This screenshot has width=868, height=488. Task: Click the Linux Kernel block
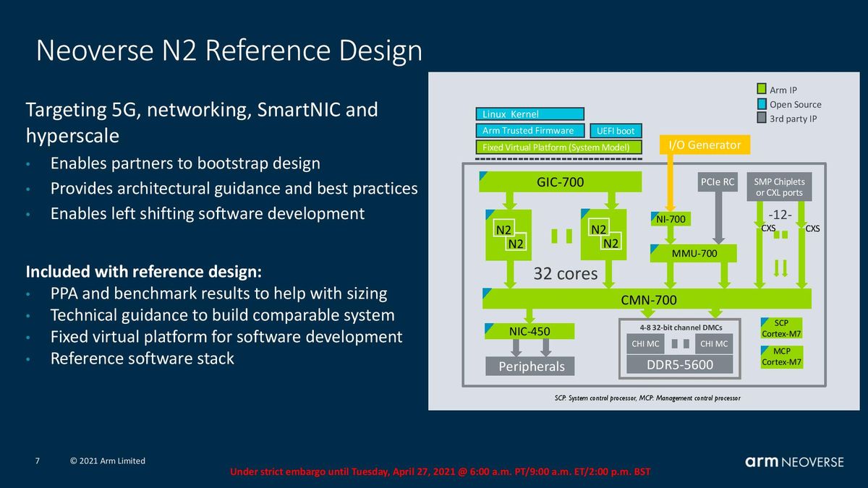(529, 114)
